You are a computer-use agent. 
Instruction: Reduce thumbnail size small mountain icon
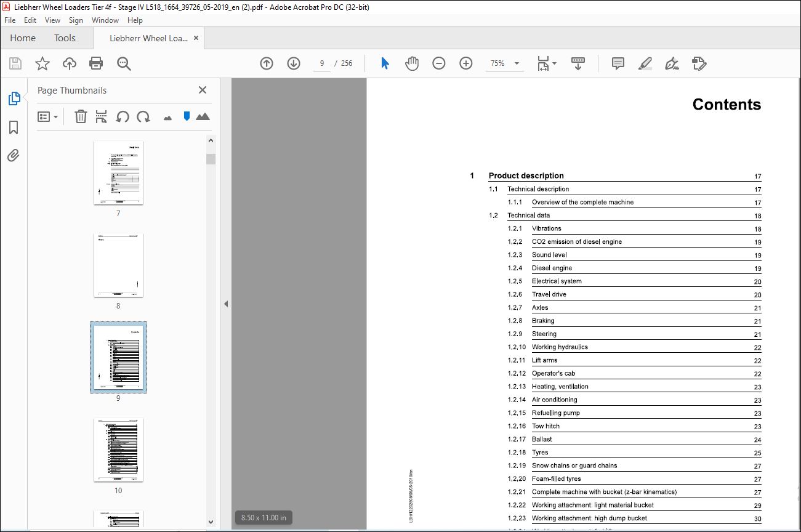click(167, 117)
